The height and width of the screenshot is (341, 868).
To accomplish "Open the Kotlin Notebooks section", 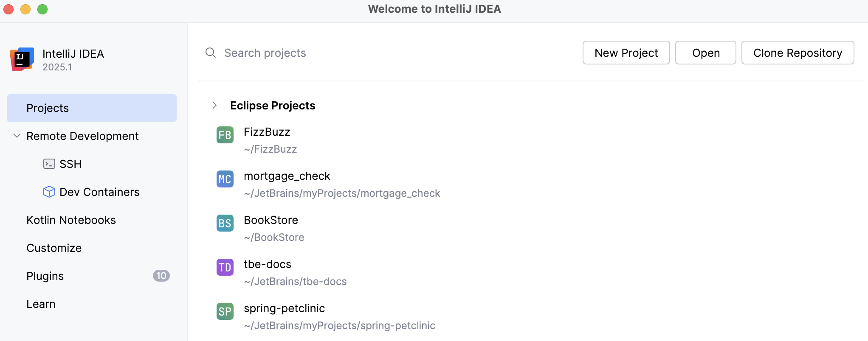I will tap(71, 220).
